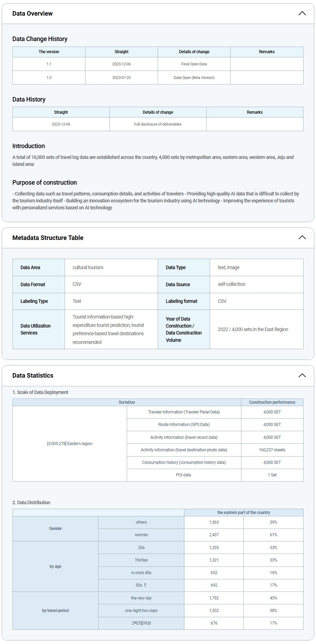Click the upward arrow beside 50s
This screenshot has height=644, width=316.
click(145, 585)
